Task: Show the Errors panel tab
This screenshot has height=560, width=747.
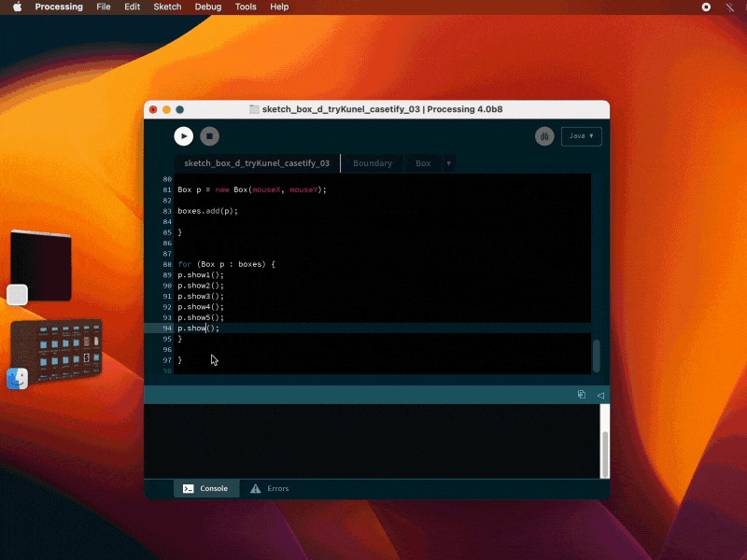Action: [x=269, y=488]
